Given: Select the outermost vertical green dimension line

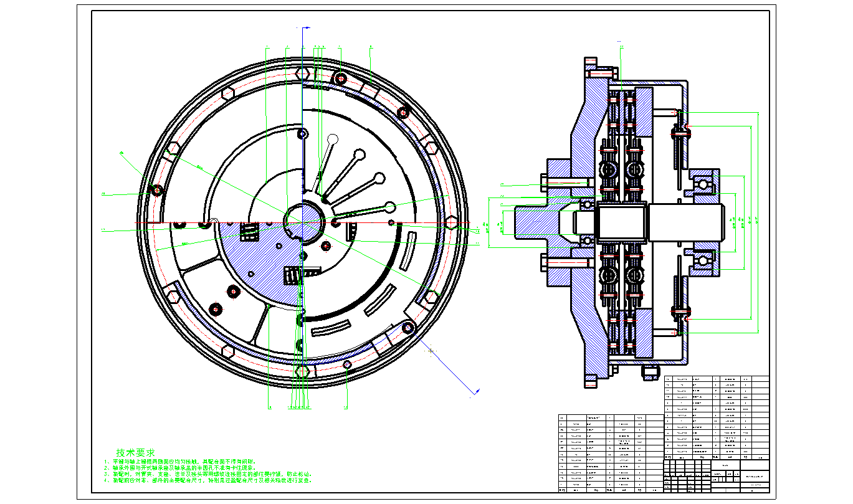Looking at the screenshot, I should click(x=758, y=222).
